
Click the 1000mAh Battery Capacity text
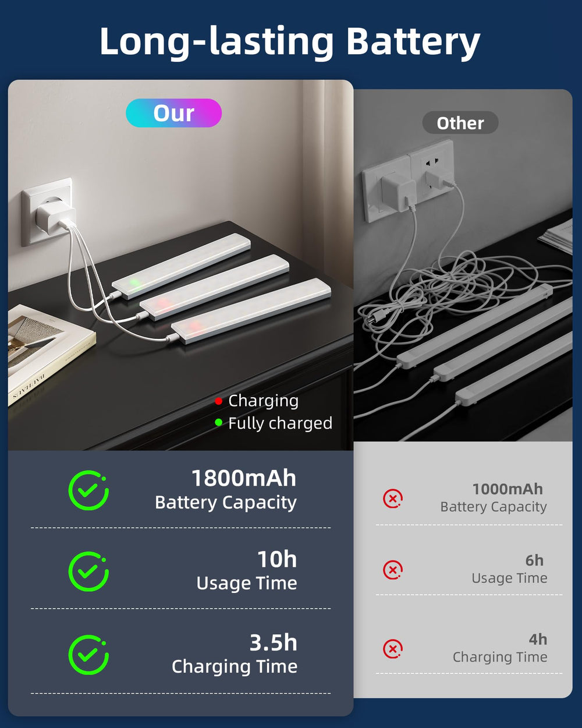pyautogui.click(x=494, y=497)
